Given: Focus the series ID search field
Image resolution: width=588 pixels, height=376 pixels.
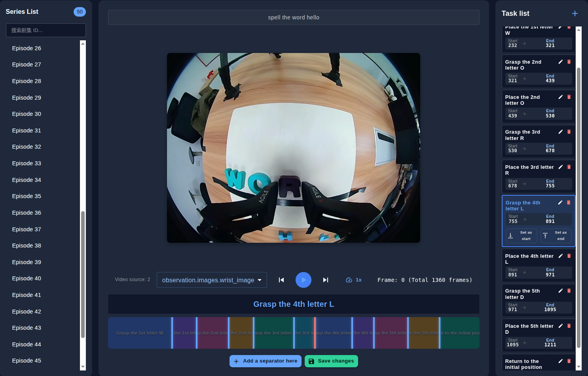Looking at the screenshot, I should click(46, 30).
